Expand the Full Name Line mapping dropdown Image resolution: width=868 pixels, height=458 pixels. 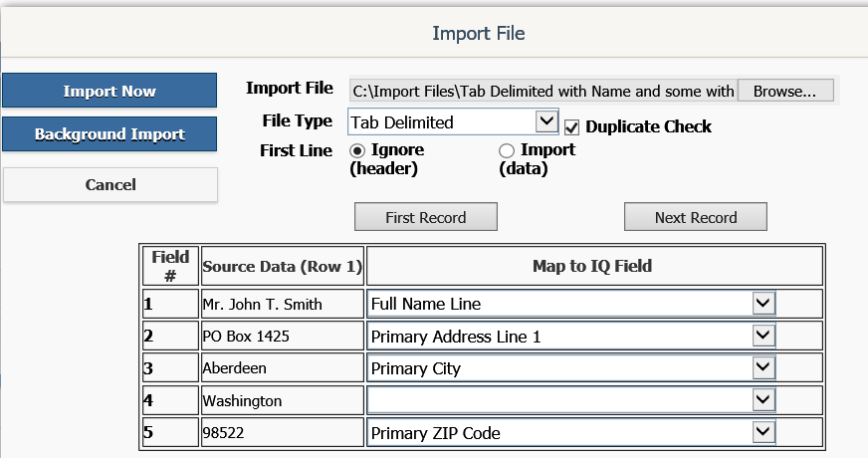coord(763,303)
